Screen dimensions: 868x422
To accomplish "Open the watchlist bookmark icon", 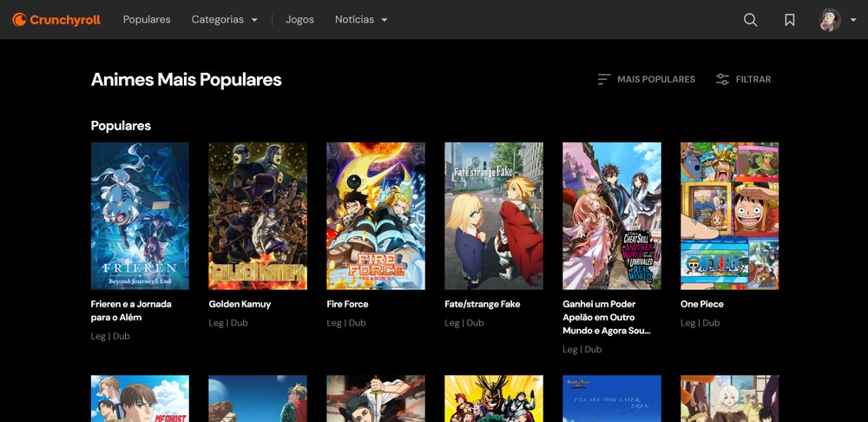I will pyautogui.click(x=790, y=20).
